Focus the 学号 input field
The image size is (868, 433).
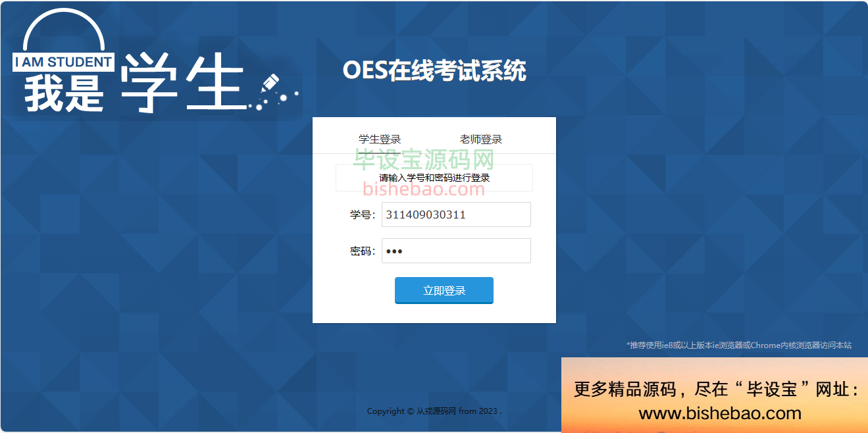coord(456,215)
